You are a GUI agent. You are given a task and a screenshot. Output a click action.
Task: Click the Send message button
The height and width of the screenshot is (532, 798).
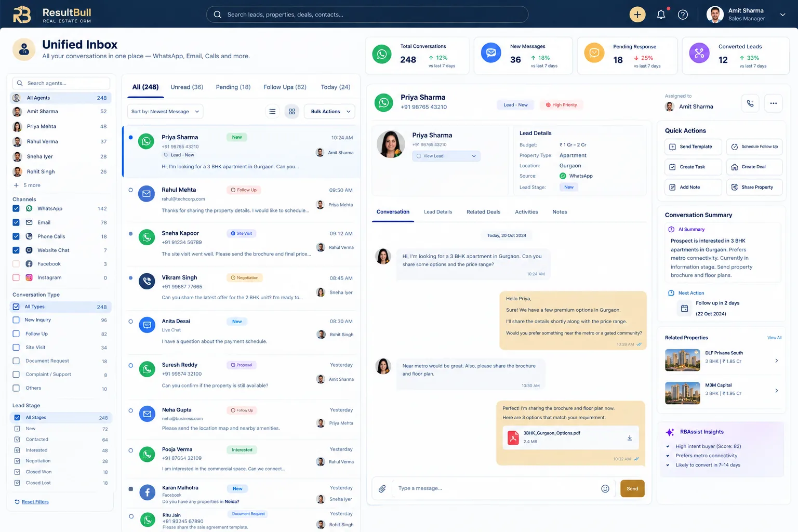(632, 488)
